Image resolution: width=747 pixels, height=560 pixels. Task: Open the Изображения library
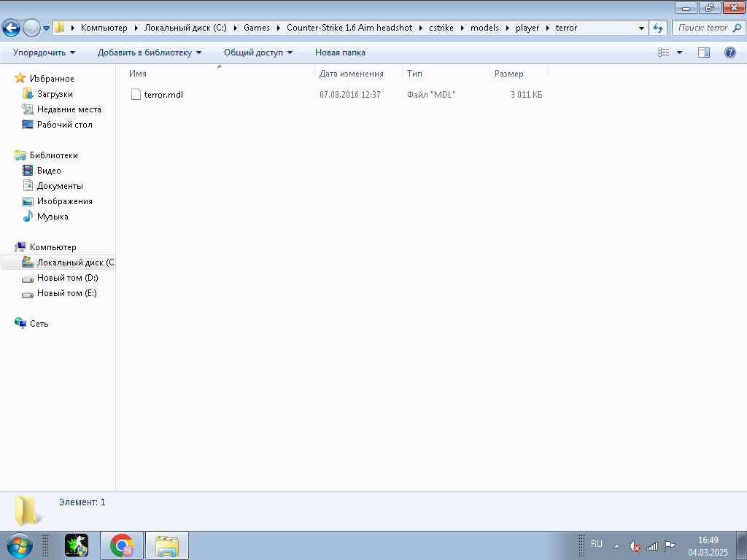click(65, 201)
